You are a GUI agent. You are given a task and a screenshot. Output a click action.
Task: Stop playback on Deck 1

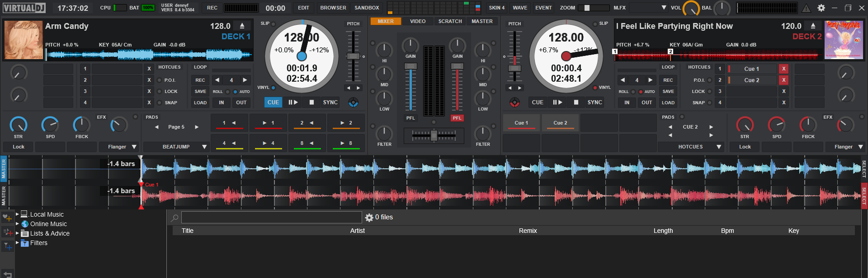point(311,102)
